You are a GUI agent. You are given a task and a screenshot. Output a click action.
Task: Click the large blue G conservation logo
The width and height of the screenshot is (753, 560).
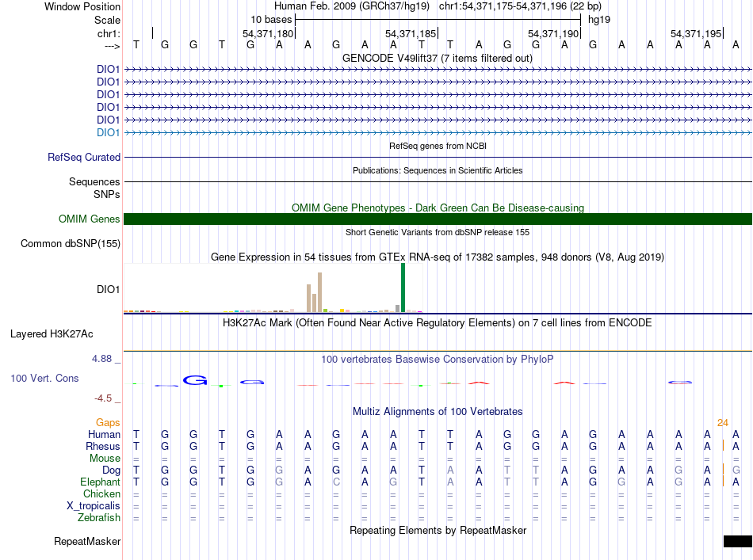[x=195, y=380]
